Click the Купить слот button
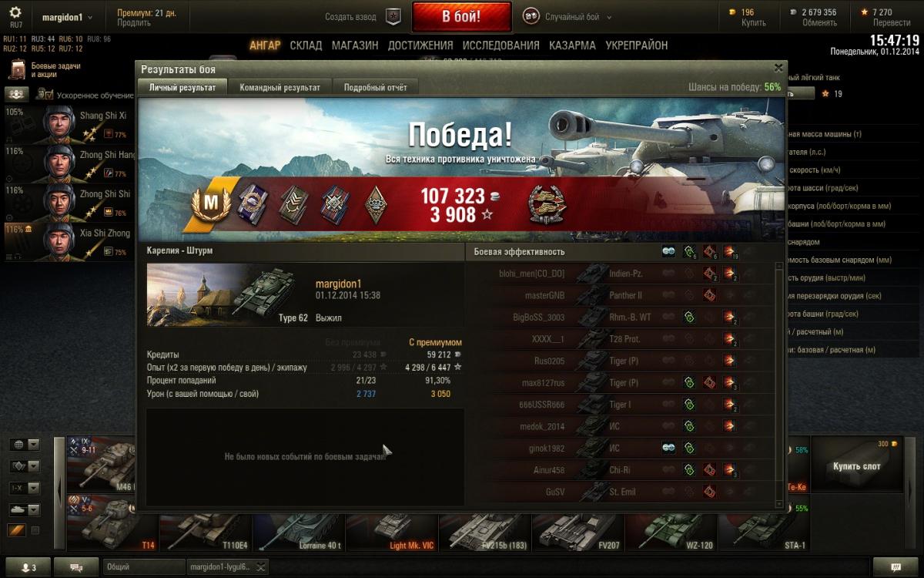The width and height of the screenshot is (924, 578). (x=855, y=466)
